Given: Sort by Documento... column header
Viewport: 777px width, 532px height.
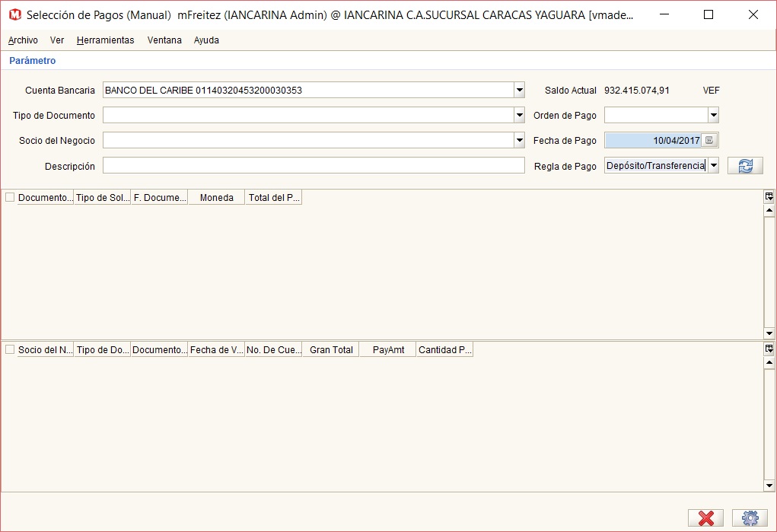Looking at the screenshot, I should point(46,197).
